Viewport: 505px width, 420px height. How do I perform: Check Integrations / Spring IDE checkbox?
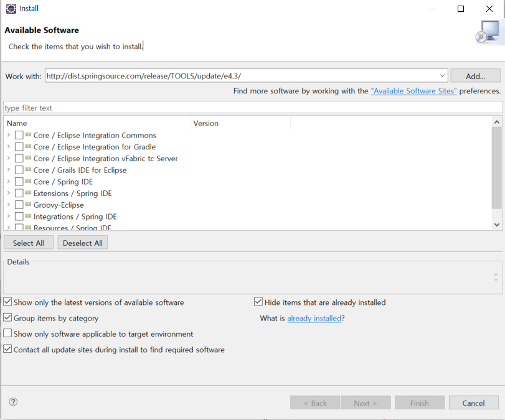[x=19, y=217]
